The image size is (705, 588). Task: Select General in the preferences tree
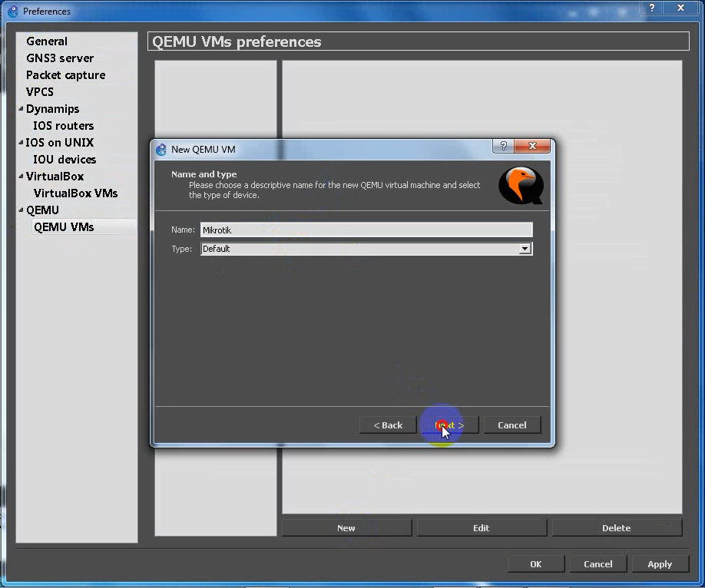[x=47, y=41]
